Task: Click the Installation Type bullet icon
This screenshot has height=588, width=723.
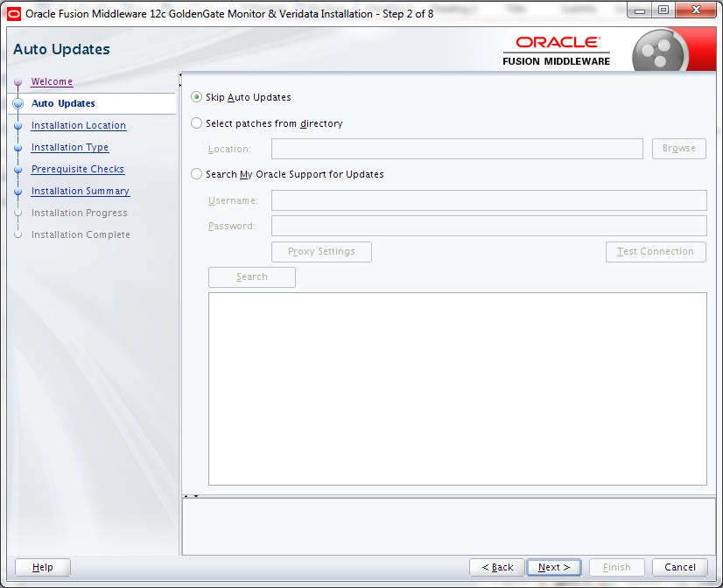Action: [x=18, y=148]
